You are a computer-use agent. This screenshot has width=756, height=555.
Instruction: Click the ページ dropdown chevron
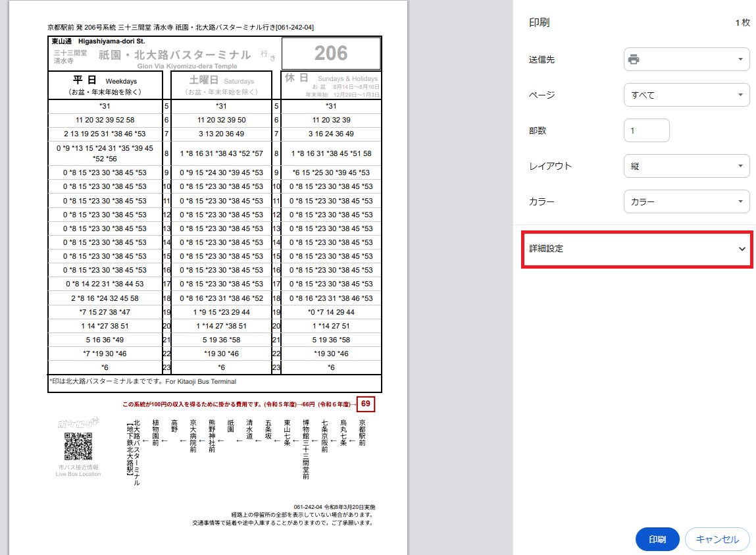[x=742, y=94]
